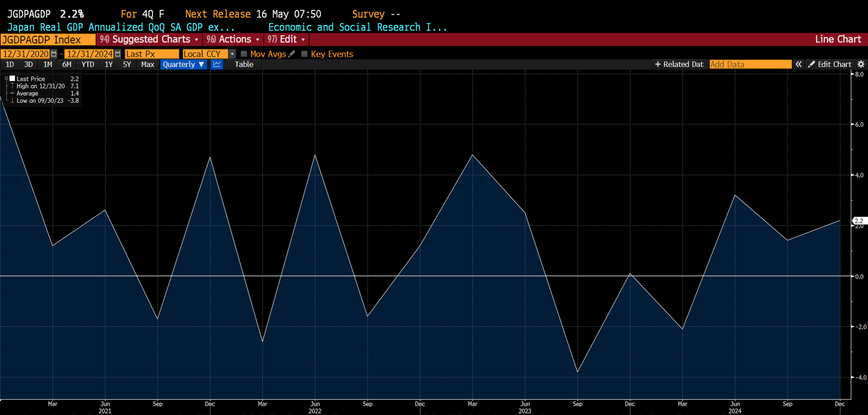Viewport: 868px width, 415px height.
Task: Open the Suggested Charts menu
Action: point(149,39)
